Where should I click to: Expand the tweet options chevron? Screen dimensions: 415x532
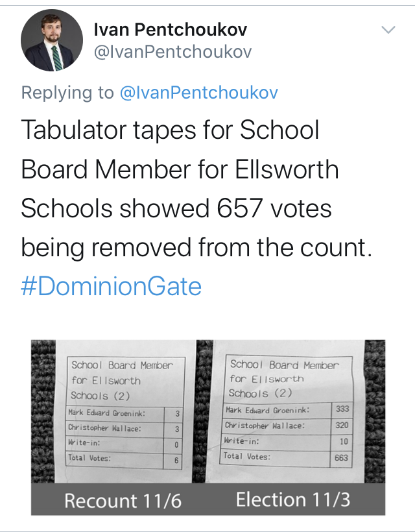coord(388,30)
